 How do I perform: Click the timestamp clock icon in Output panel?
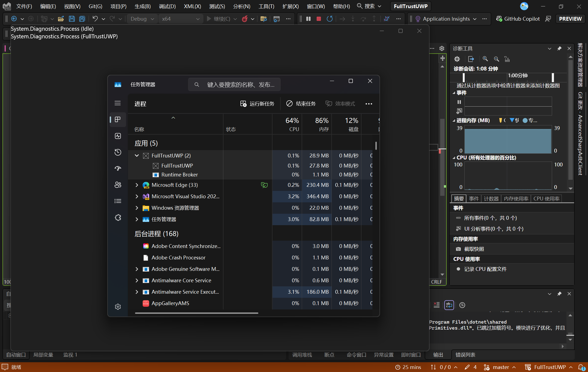pyautogui.click(x=462, y=305)
